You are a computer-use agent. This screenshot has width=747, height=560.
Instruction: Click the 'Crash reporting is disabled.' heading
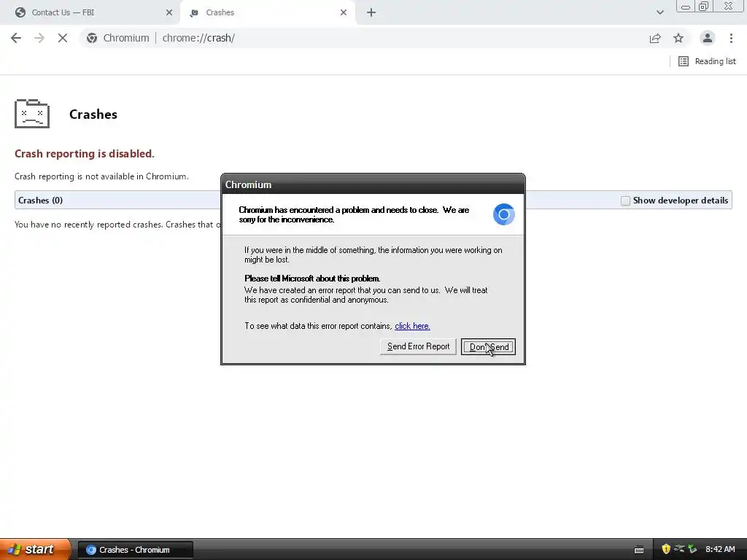pos(85,154)
